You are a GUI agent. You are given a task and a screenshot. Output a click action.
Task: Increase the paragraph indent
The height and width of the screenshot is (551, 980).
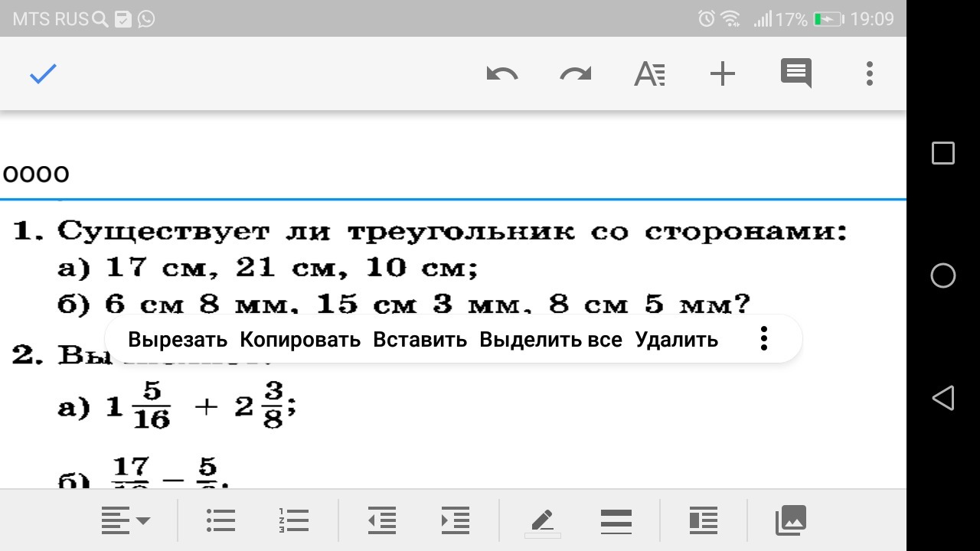(455, 520)
